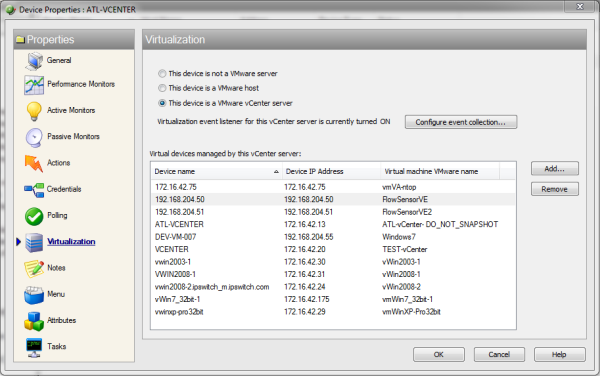This screenshot has height=376, width=600.
Task: Select vwin2008-2.ipswitch_m.ipswitch.com row
Action: (x=333, y=287)
